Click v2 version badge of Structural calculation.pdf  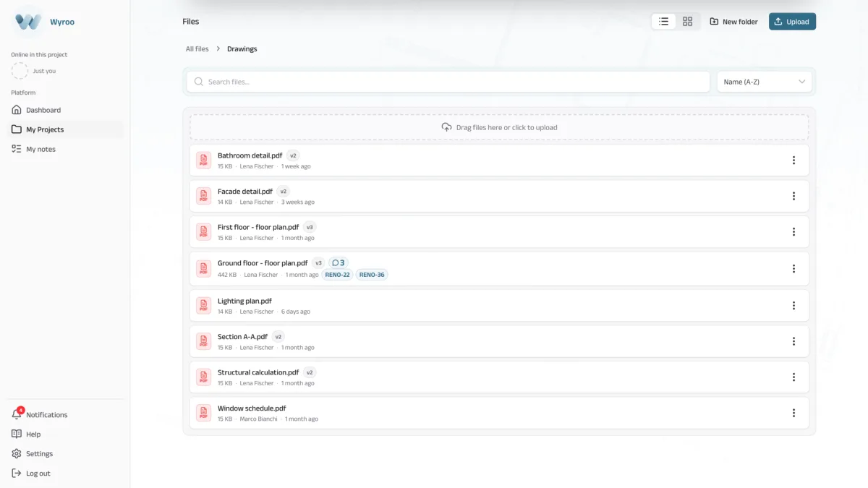[310, 372]
